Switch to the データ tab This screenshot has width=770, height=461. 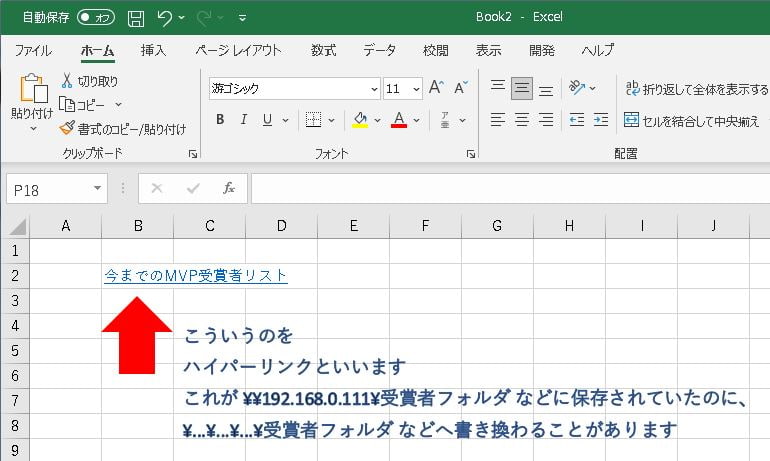(x=379, y=50)
